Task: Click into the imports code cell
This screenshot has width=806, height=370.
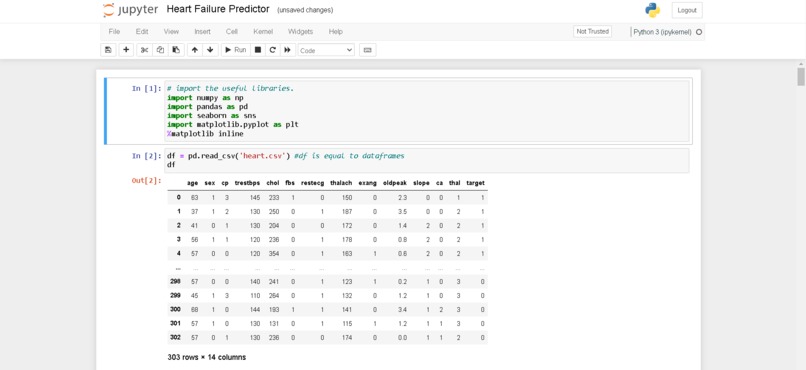Action: pyautogui.click(x=427, y=111)
